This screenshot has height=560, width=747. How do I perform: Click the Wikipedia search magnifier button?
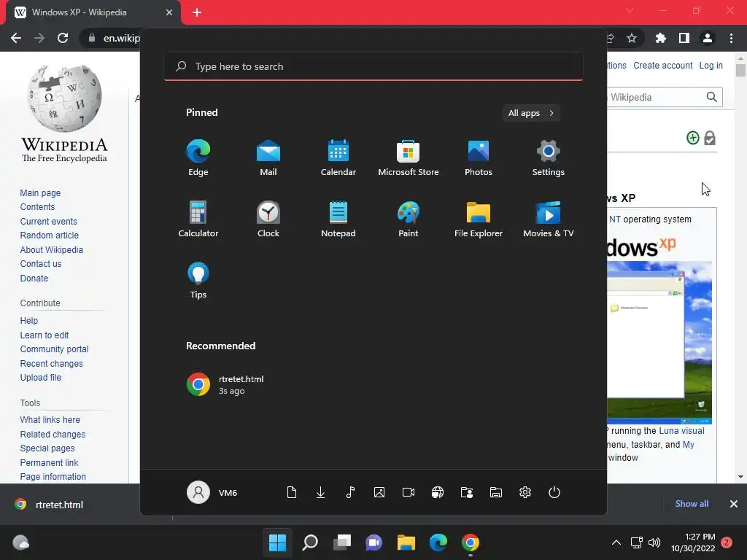click(x=712, y=97)
